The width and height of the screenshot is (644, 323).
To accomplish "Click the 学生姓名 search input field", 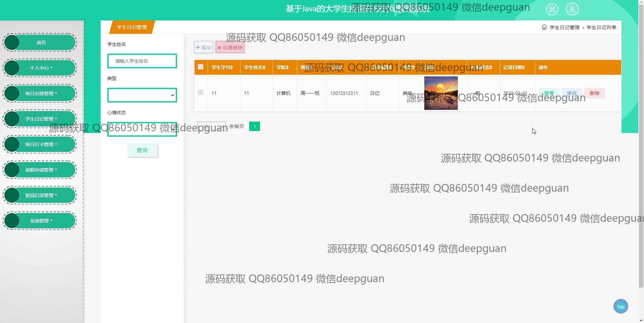I will click(x=142, y=61).
